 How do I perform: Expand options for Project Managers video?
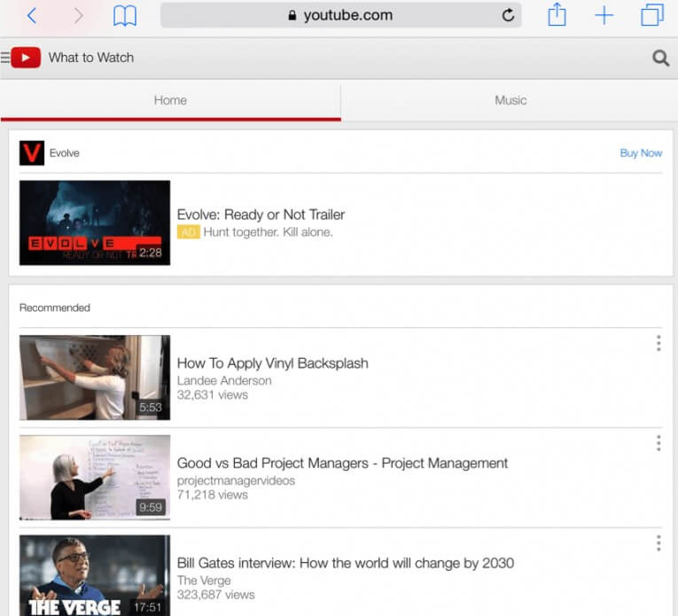(x=659, y=443)
